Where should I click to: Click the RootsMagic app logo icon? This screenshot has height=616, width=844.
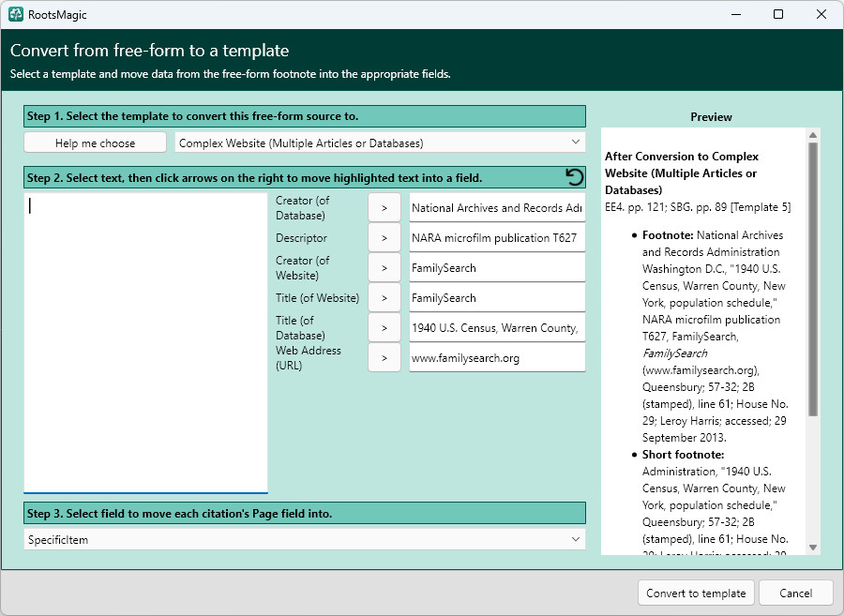(x=16, y=14)
